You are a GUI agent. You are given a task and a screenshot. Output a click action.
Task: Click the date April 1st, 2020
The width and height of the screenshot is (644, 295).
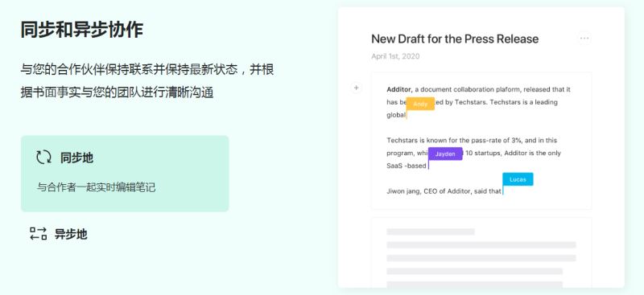pyautogui.click(x=395, y=56)
